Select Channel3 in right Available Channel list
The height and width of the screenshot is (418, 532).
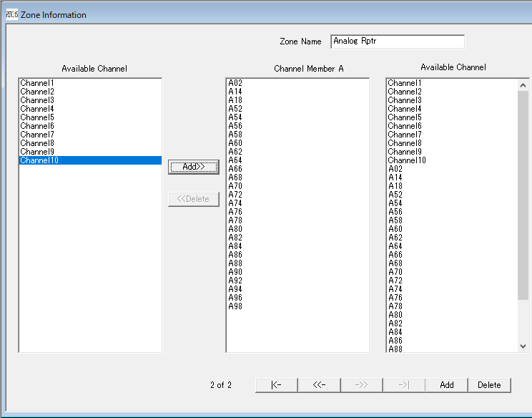click(405, 100)
